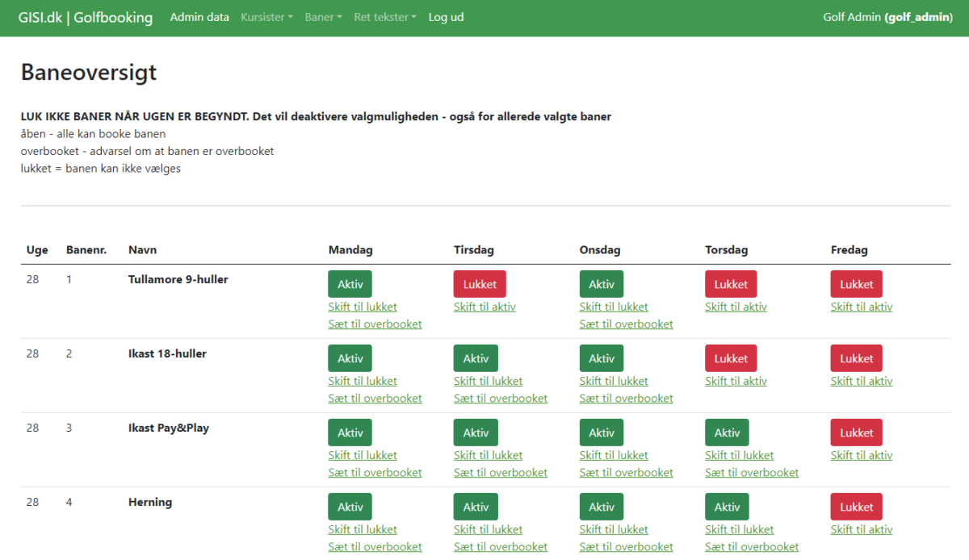
Task: Open the Kursister dropdown menu
Action: (266, 17)
